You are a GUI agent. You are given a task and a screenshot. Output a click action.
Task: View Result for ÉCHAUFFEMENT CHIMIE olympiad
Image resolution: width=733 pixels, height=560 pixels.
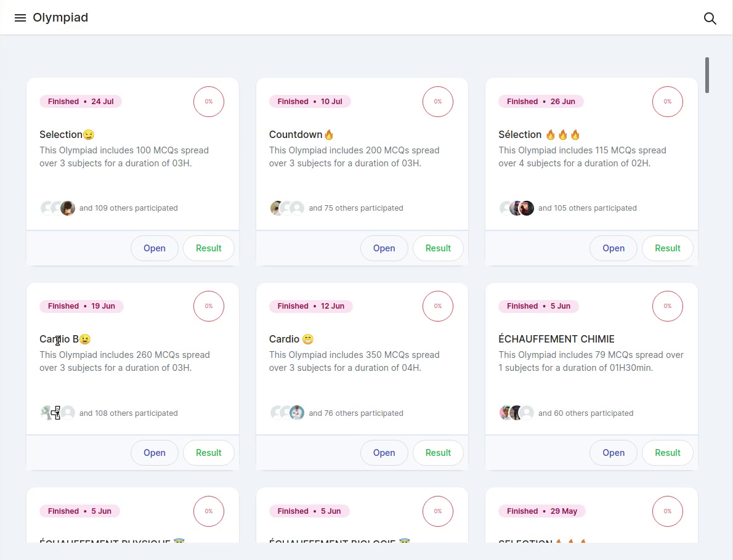pos(667,453)
